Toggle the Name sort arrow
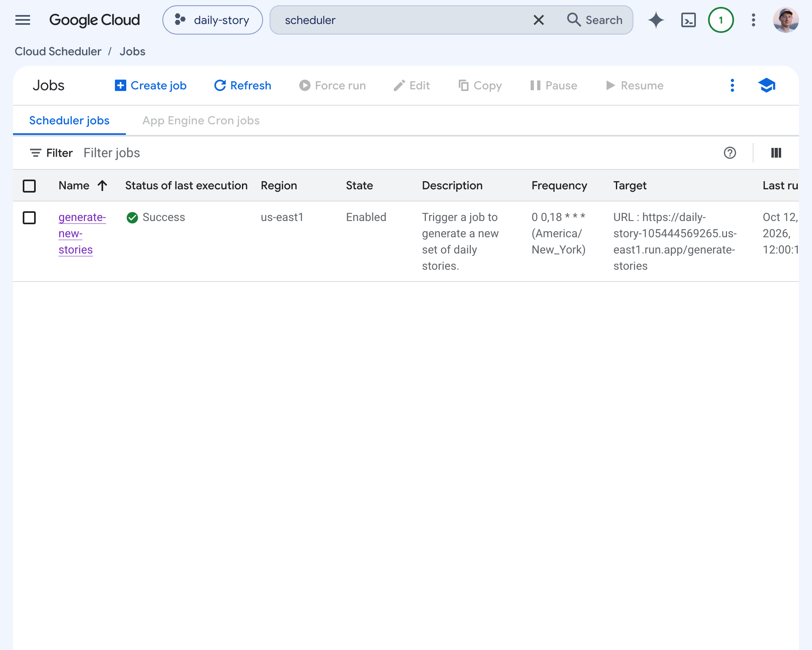812x650 pixels. [102, 186]
